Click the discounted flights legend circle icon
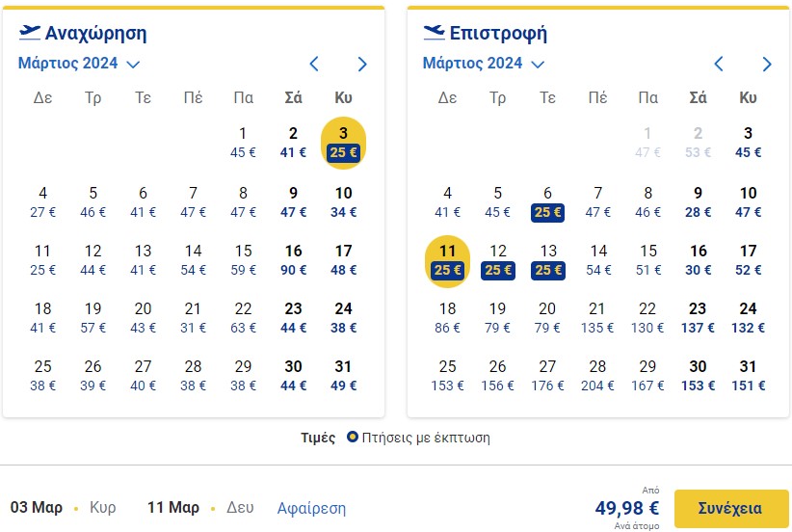 pos(352,437)
